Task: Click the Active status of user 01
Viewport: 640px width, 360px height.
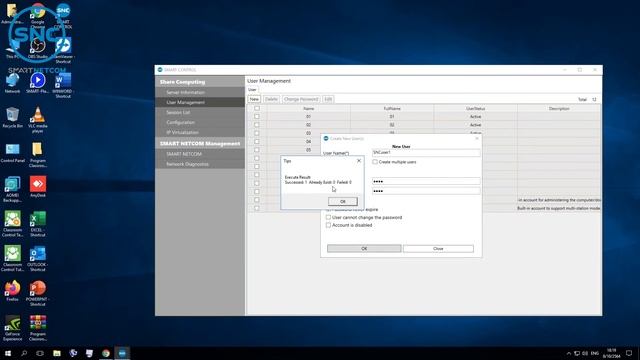Action: 476,117
